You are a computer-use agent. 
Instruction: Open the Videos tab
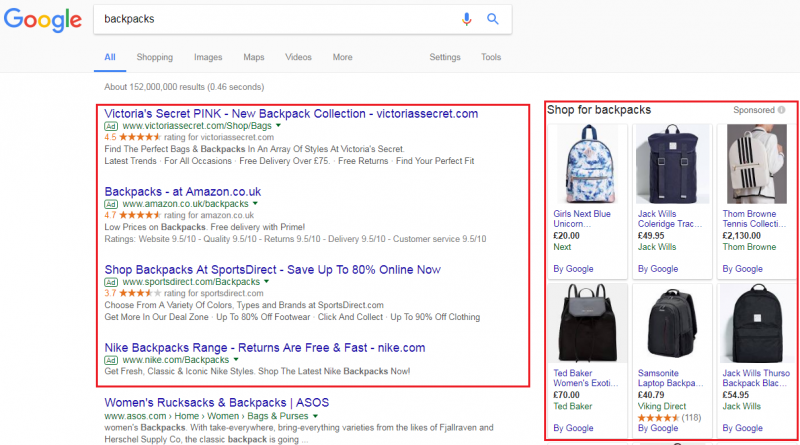pyautogui.click(x=298, y=57)
